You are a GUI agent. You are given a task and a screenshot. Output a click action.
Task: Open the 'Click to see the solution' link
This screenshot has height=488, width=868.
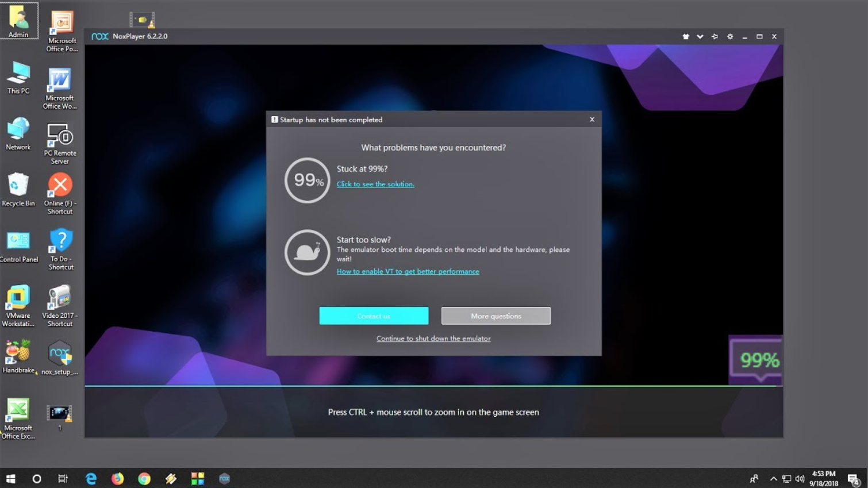pyautogui.click(x=375, y=184)
